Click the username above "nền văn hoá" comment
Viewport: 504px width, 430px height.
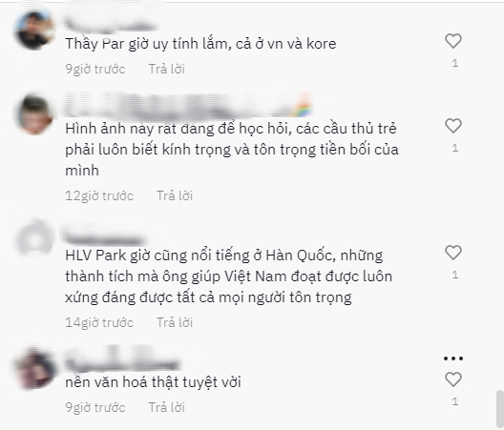click(x=122, y=359)
